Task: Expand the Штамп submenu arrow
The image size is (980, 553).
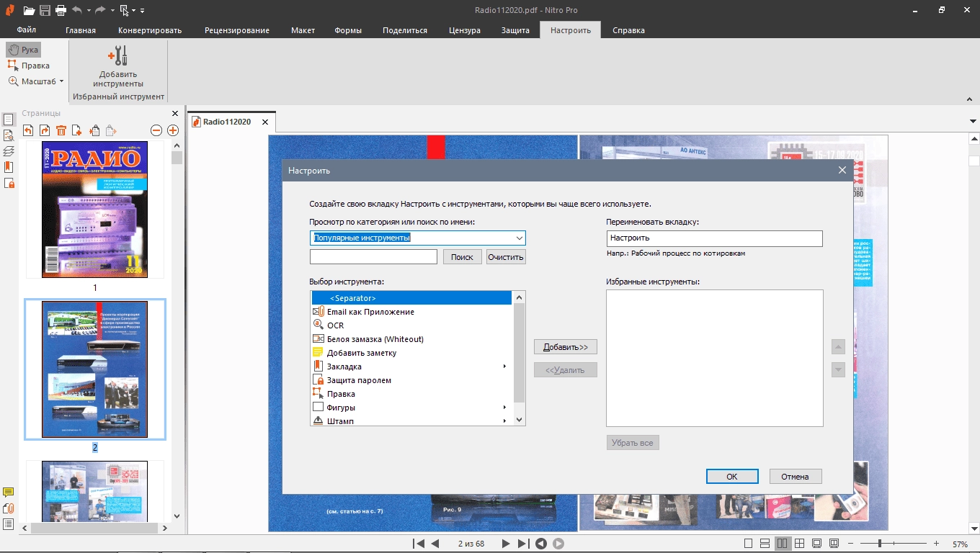Action: tap(504, 421)
